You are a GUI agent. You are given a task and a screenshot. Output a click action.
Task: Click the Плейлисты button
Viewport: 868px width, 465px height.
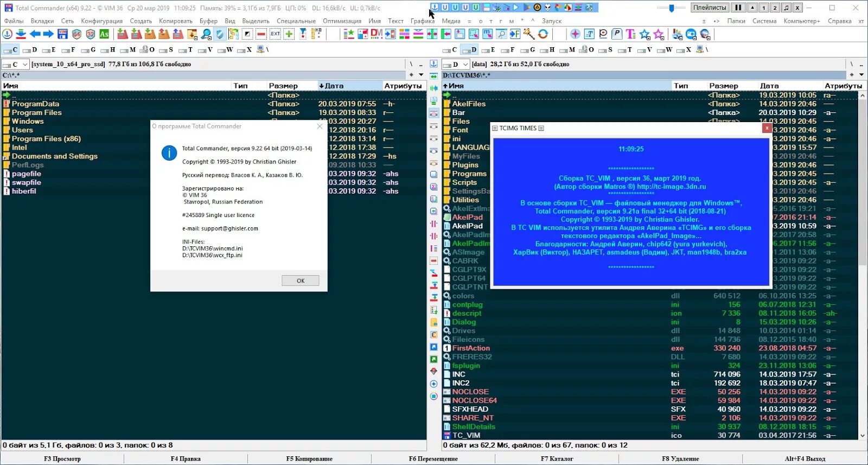pyautogui.click(x=710, y=8)
